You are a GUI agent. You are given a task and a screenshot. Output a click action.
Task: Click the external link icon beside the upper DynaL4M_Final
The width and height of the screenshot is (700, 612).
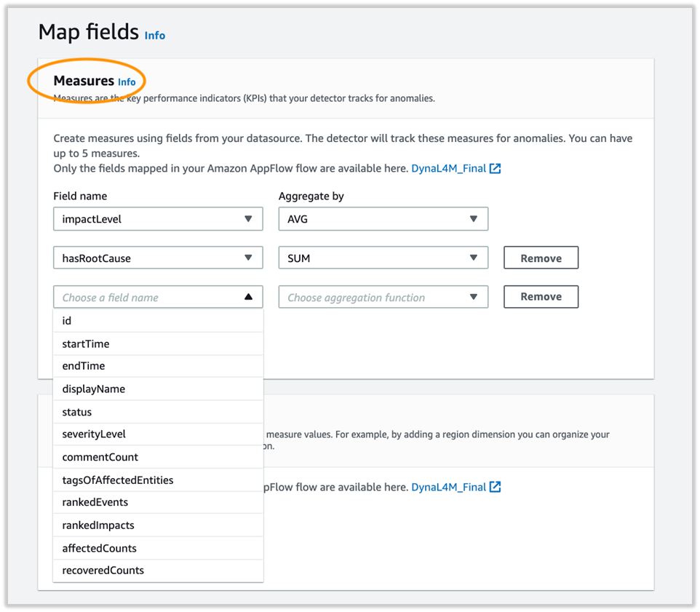pyautogui.click(x=495, y=168)
